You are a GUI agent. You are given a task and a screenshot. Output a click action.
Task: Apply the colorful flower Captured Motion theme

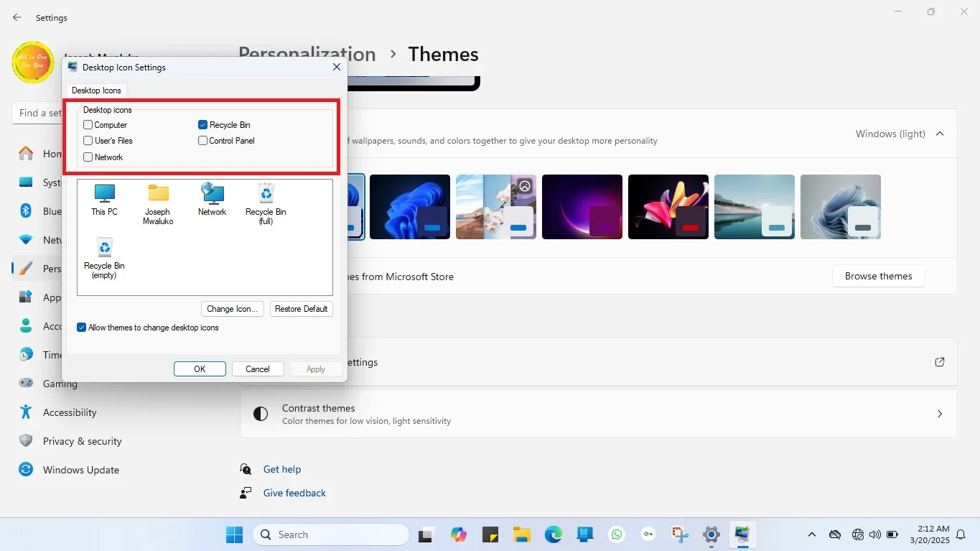pos(668,207)
